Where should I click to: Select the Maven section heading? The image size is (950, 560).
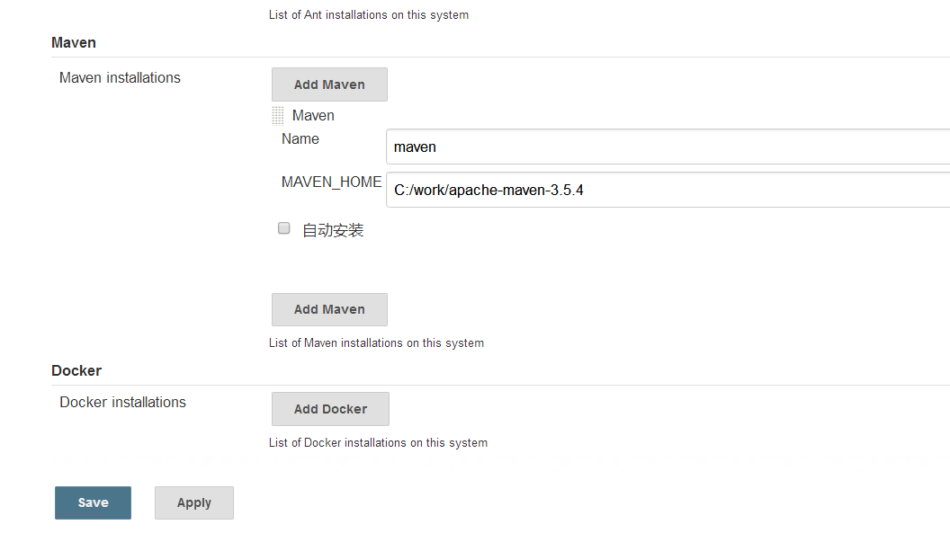[x=74, y=42]
